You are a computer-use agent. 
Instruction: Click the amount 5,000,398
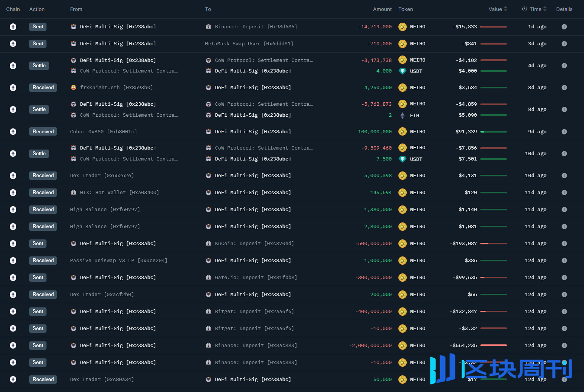click(378, 176)
